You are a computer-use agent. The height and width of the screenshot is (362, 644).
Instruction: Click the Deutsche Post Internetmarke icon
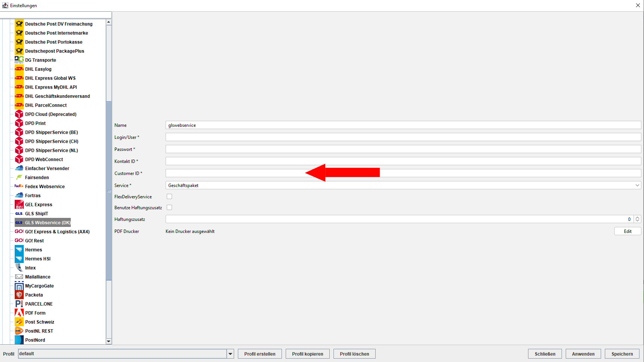pos(19,33)
